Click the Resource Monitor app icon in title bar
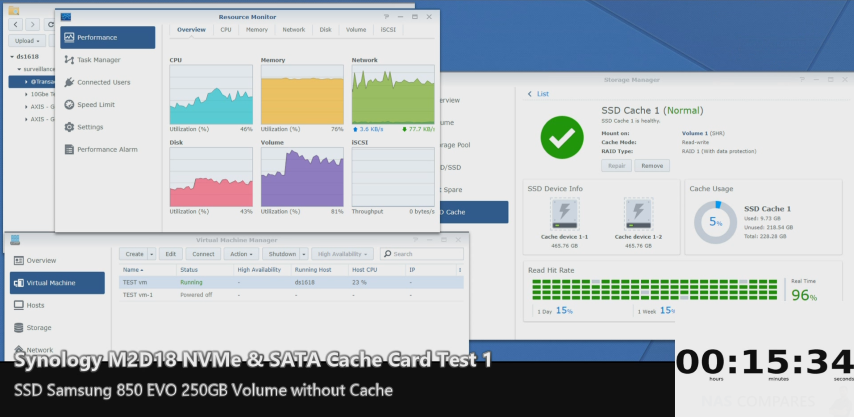The width and height of the screenshot is (854, 417). (x=66, y=17)
